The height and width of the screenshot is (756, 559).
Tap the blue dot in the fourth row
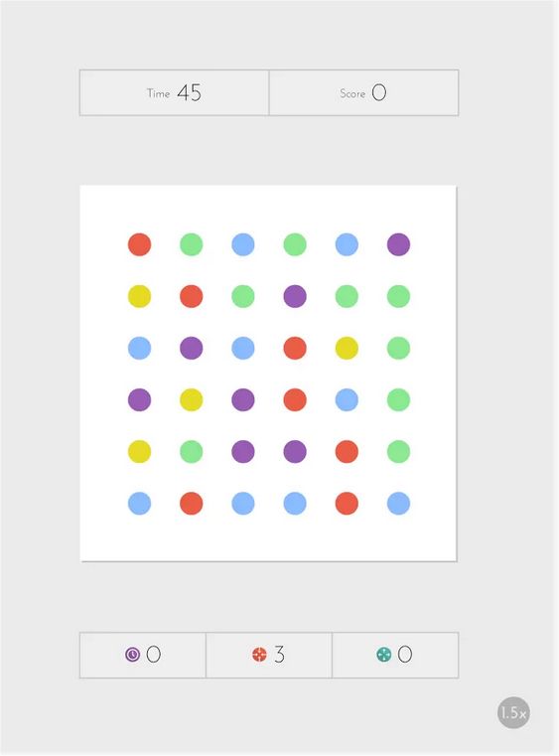click(347, 399)
